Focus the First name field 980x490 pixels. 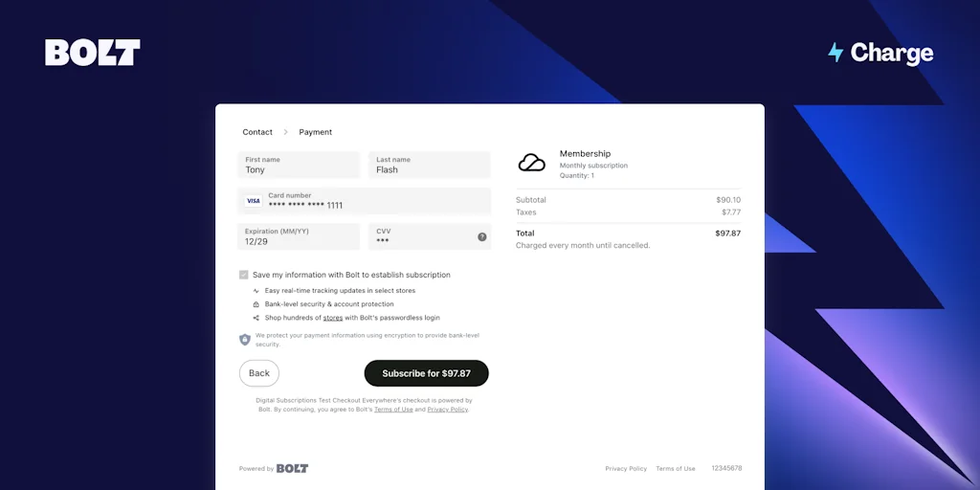[299, 165]
